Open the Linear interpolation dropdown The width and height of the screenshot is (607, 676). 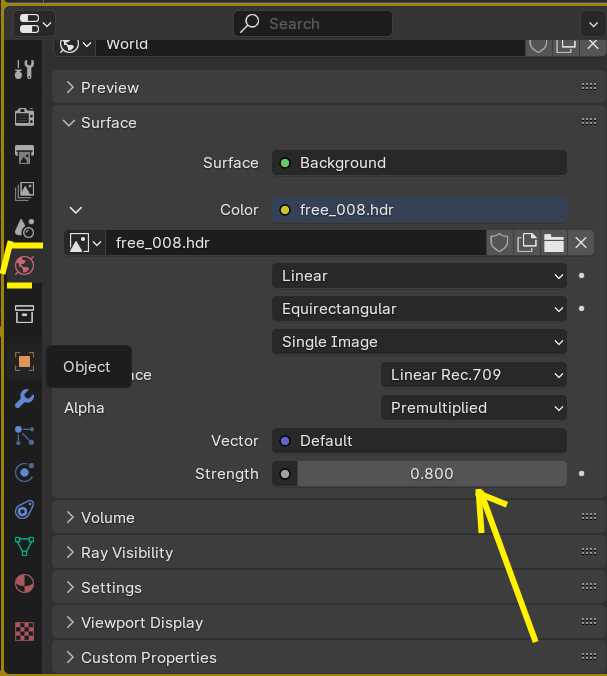pyautogui.click(x=418, y=276)
